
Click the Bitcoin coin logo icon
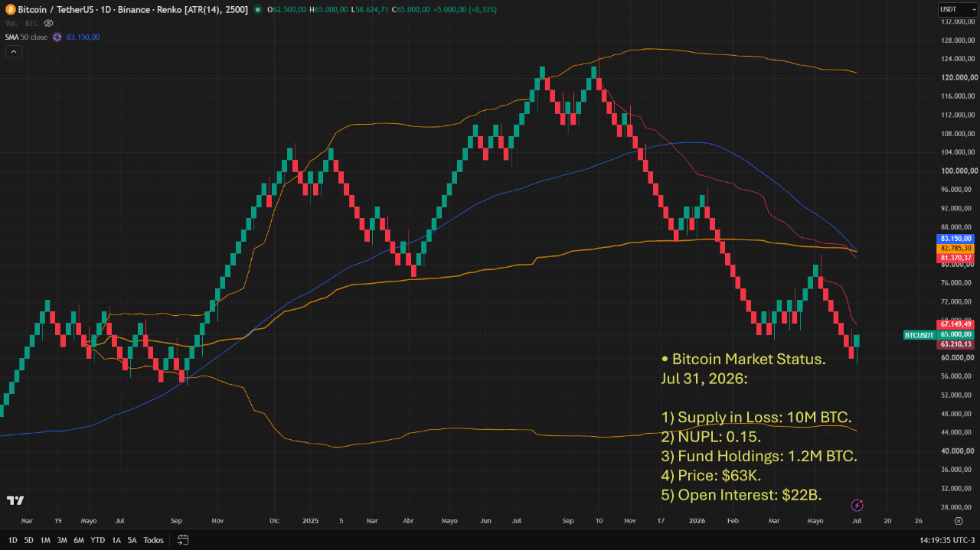(9, 9)
